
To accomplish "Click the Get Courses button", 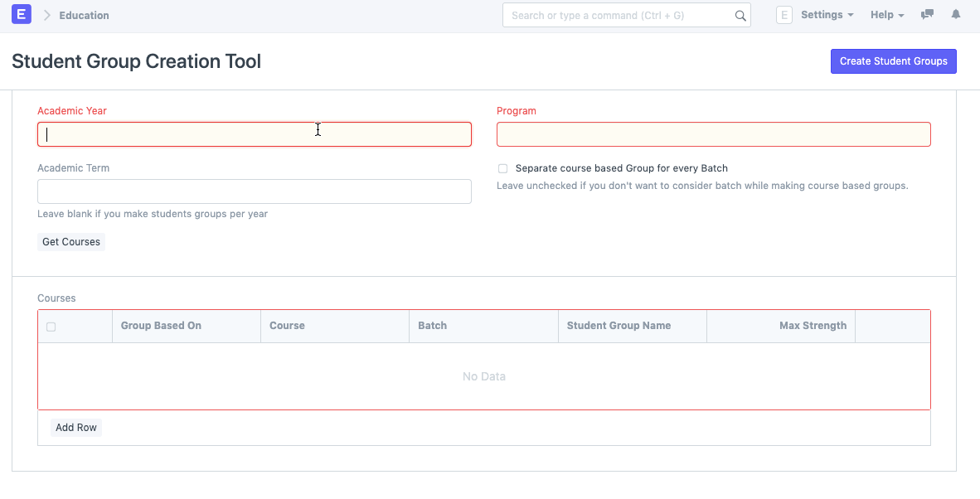I will point(70,241).
